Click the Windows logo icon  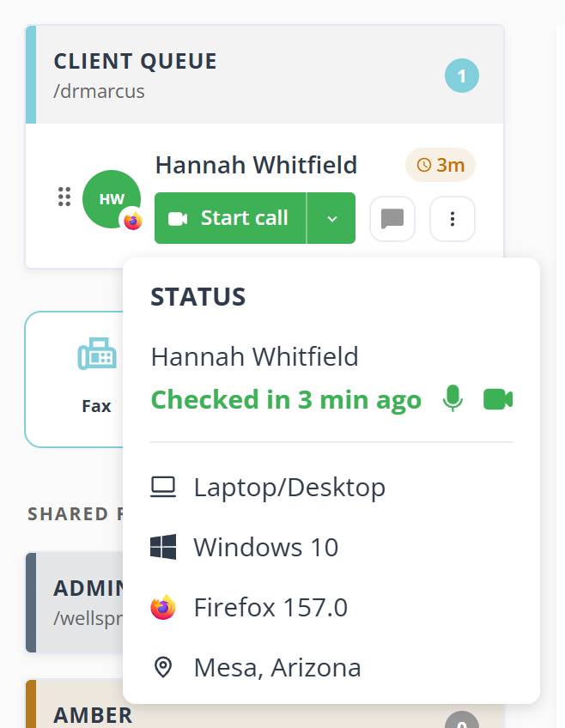tap(163, 547)
